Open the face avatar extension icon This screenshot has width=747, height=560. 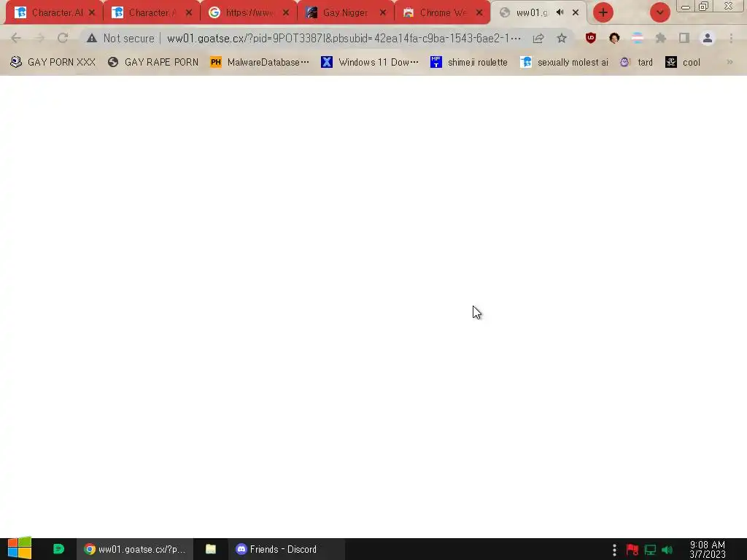[614, 38]
